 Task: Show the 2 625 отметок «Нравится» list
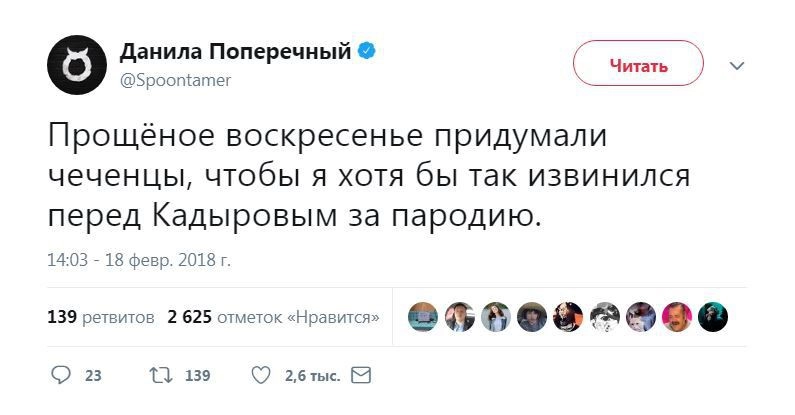[x=273, y=318]
